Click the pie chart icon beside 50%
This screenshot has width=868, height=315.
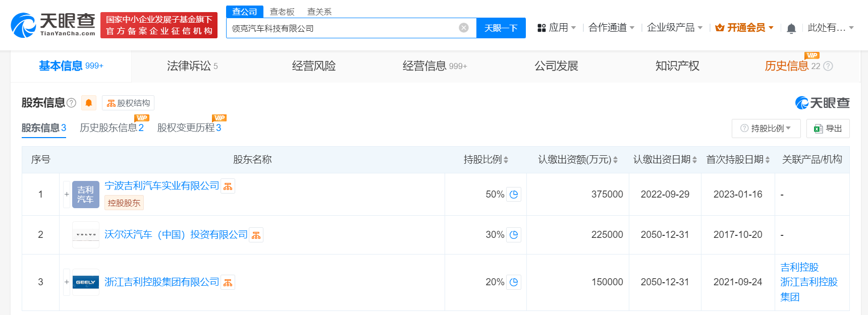point(514,195)
